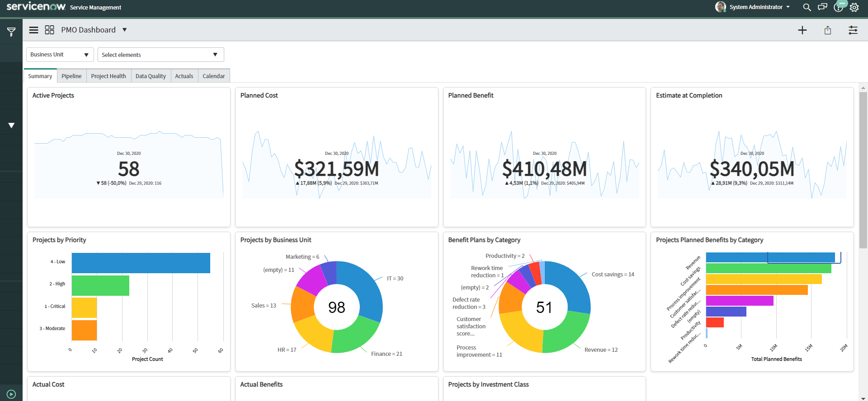868x401 pixels.
Task: Open the Actual Benefits widget title
Action: coord(261,384)
